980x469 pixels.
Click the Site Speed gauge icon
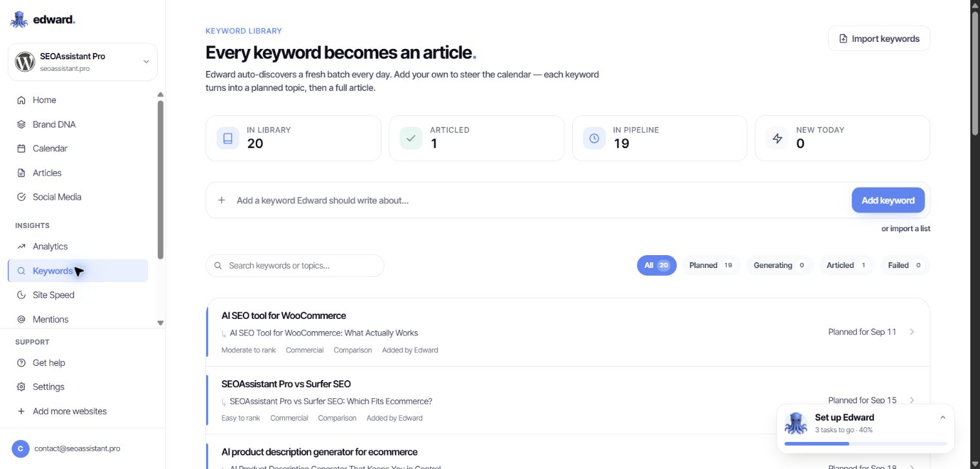pyautogui.click(x=21, y=294)
